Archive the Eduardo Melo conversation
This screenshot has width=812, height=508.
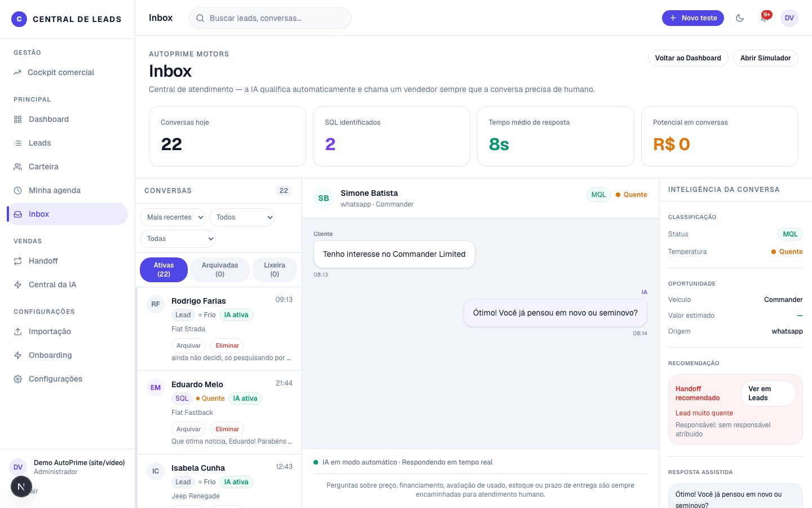188,430
